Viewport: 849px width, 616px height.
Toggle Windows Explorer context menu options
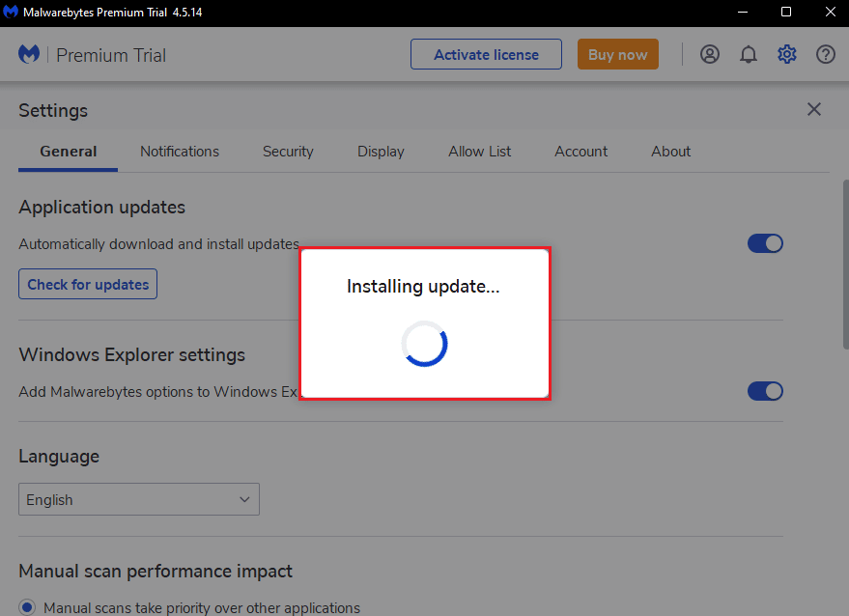[765, 391]
